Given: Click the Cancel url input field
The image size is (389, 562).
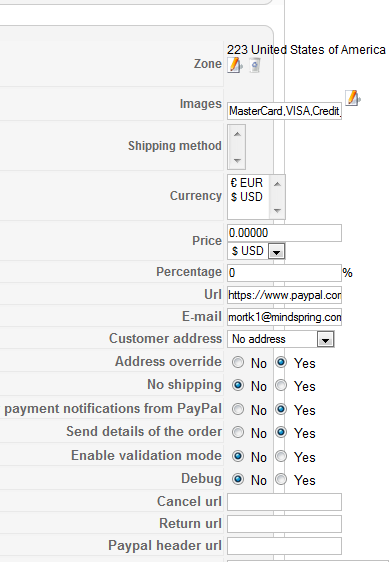Looking at the screenshot, I should [x=284, y=502].
